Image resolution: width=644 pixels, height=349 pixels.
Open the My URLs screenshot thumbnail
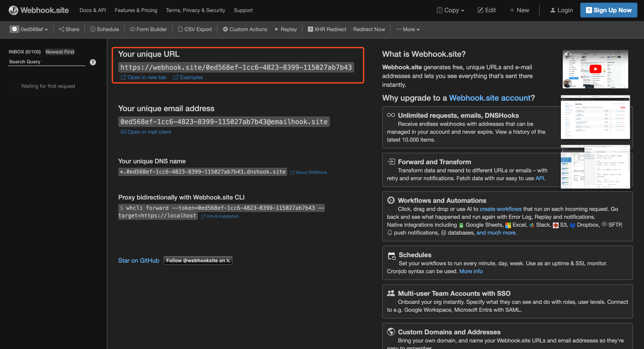[595, 117]
